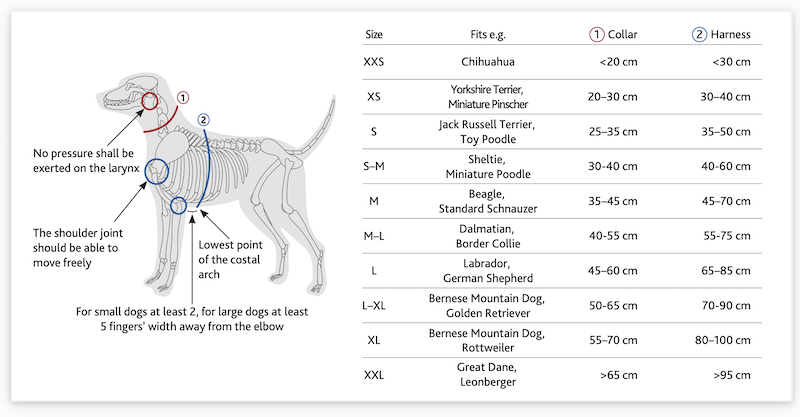The image size is (800, 417).
Task: Select the Size column header
Action: [374, 35]
